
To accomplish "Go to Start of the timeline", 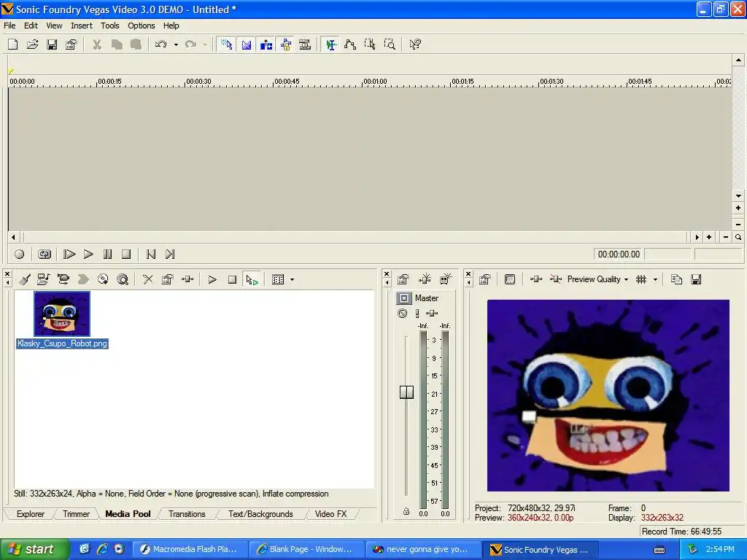I will tap(151, 254).
